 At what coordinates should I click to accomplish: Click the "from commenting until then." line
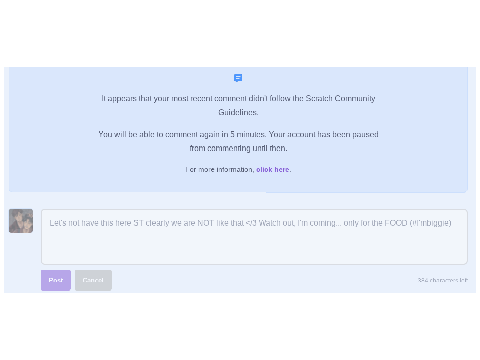click(238, 148)
